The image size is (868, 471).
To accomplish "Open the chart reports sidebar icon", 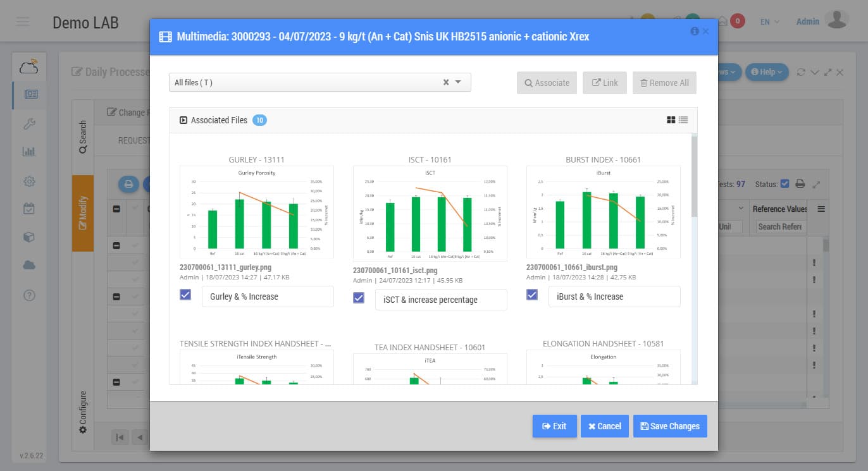I will coord(29,152).
